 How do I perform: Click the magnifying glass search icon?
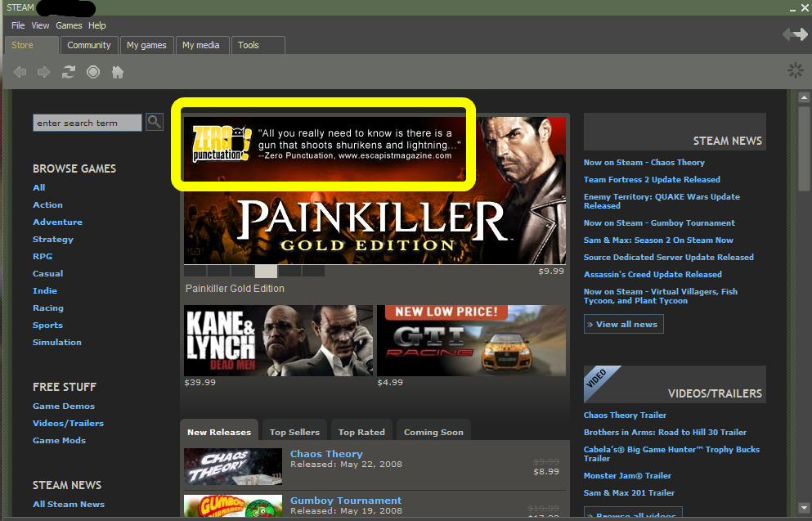[155, 123]
